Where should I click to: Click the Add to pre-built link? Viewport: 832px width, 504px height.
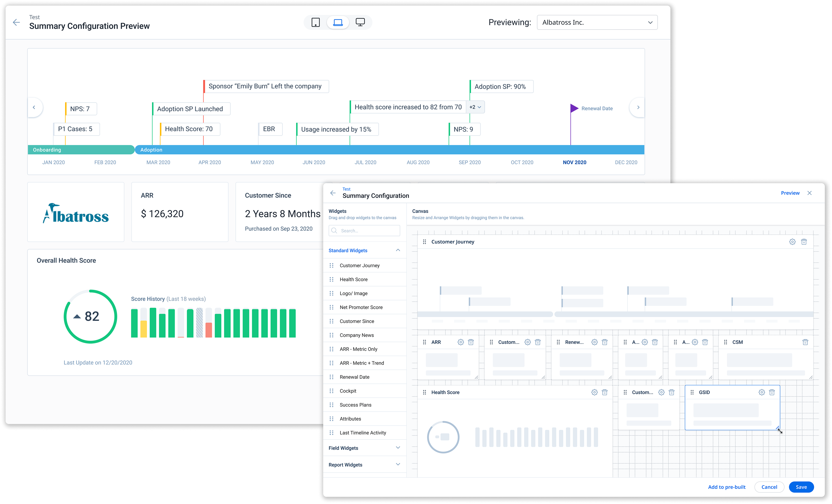click(x=727, y=487)
